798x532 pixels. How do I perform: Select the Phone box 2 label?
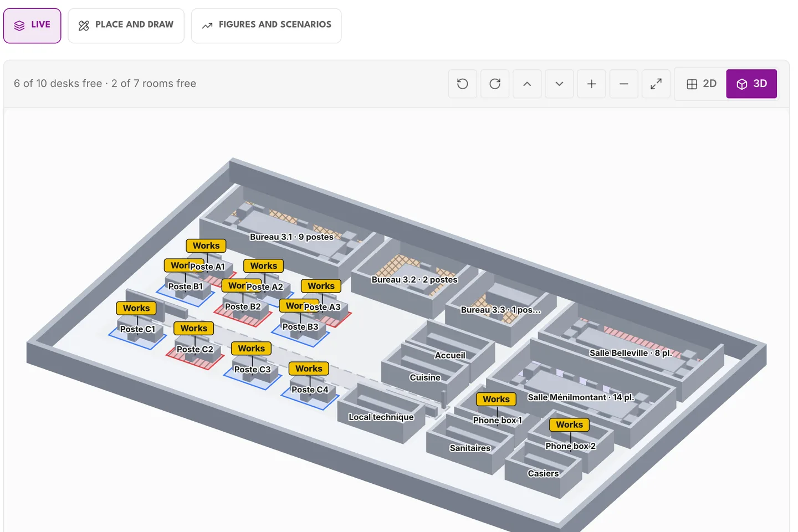click(571, 446)
